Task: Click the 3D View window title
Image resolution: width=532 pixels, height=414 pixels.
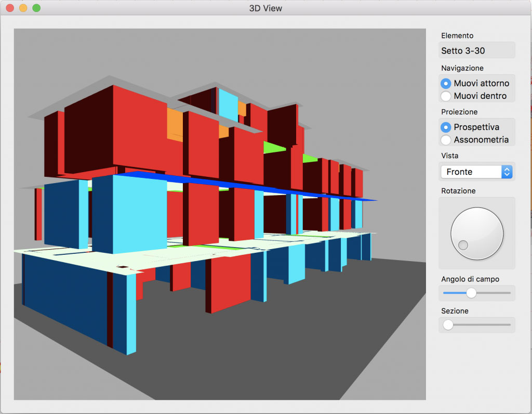Action: click(x=265, y=8)
